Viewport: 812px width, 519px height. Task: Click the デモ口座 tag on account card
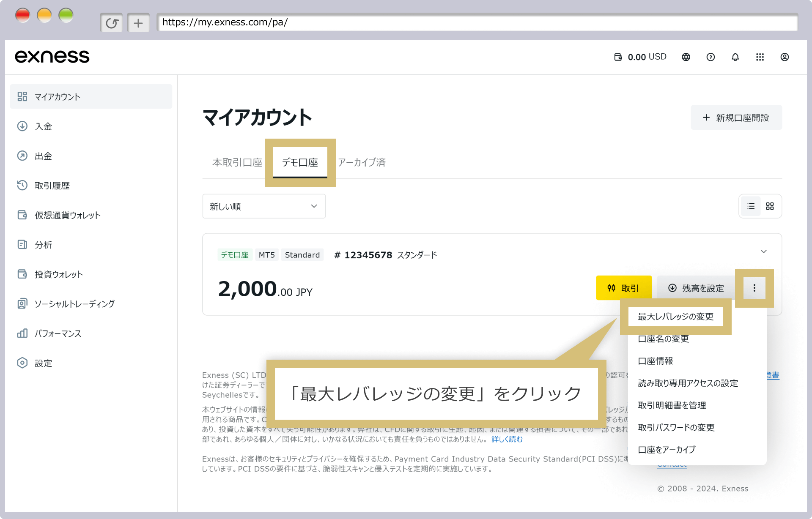coord(235,255)
